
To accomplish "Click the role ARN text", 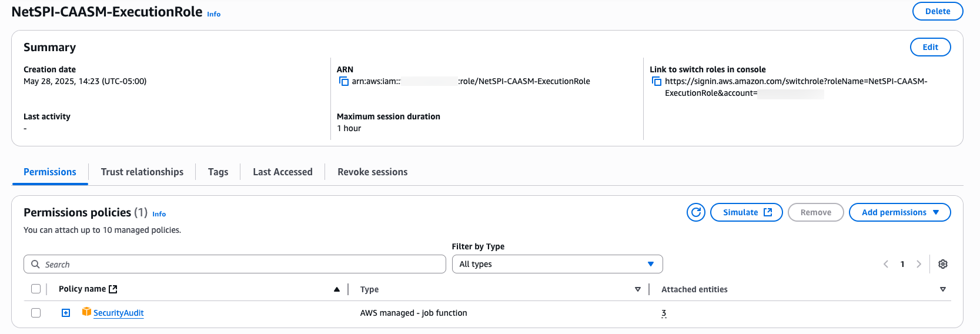I will click(471, 81).
